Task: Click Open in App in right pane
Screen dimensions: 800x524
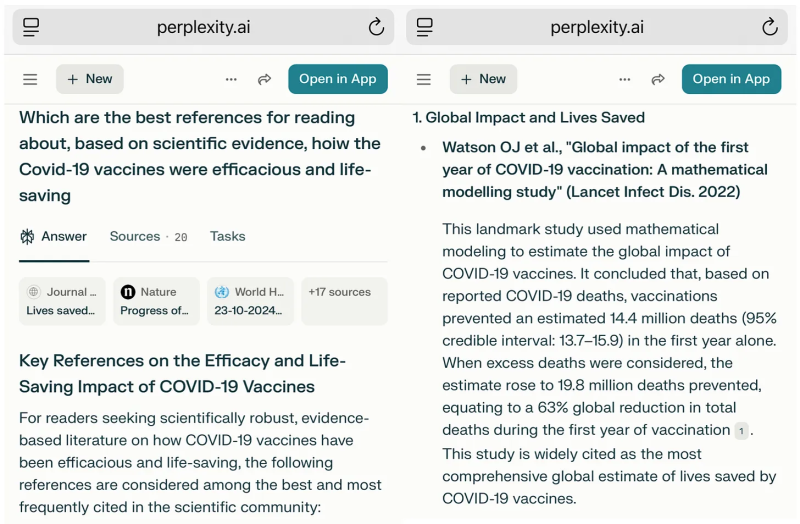Action: click(731, 79)
